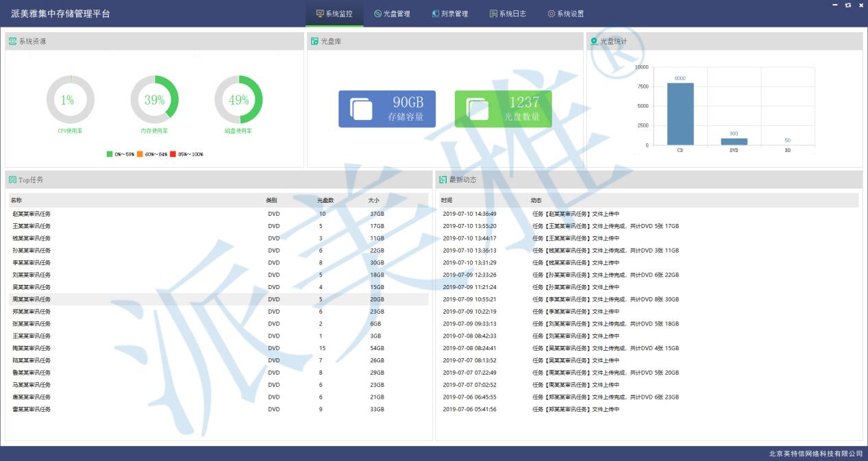Restore the window using the title bar restore button
The height and width of the screenshot is (461, 868).
(848, 5)
